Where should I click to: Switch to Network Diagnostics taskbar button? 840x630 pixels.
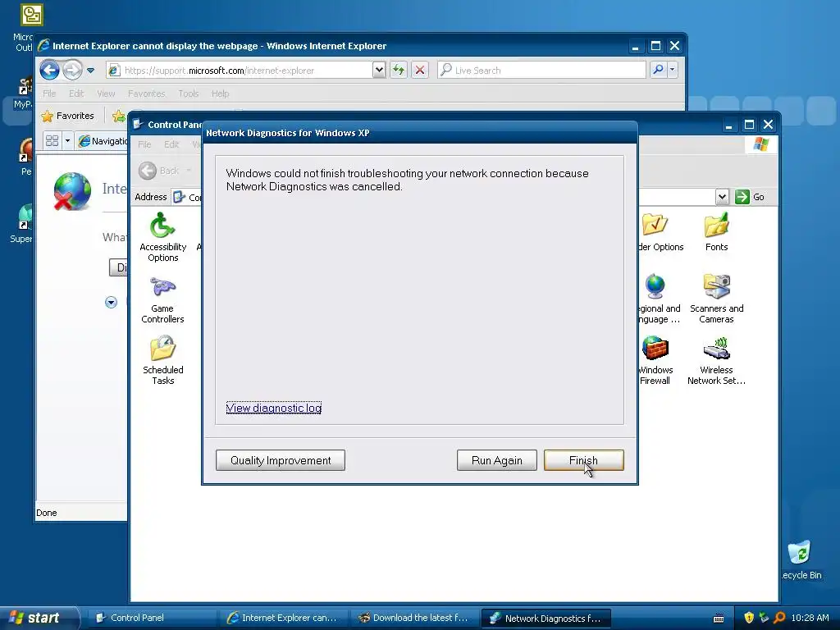546,618
